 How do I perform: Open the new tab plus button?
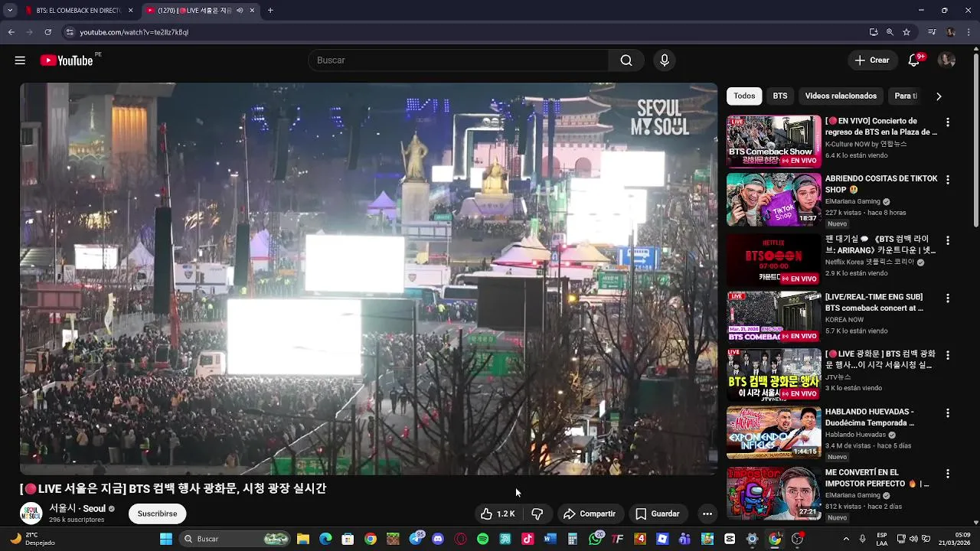[270, 11]
